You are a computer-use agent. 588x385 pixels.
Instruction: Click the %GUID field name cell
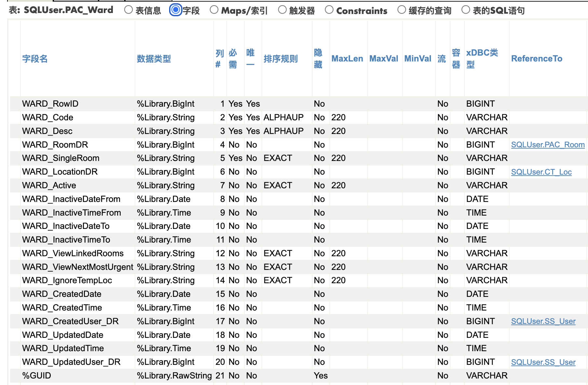(x=36, y=376)
